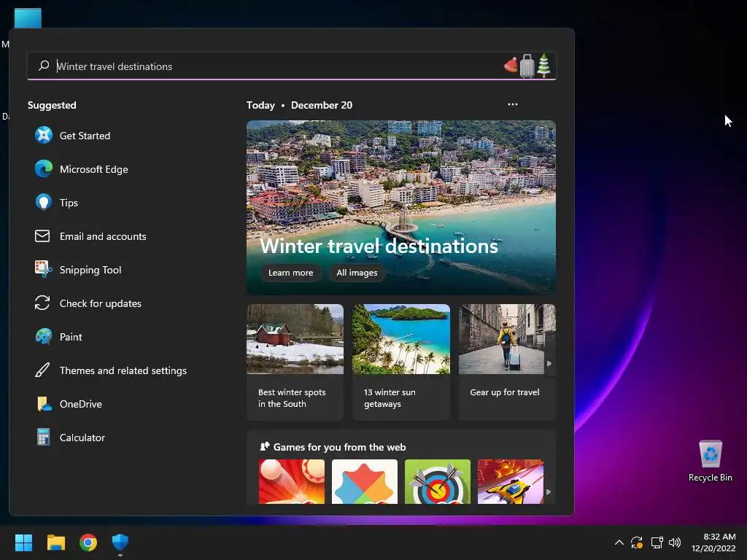Screen dimensions: 747x560
Task: Click the Games for you from the web heading
Action: tap(339, 447)
